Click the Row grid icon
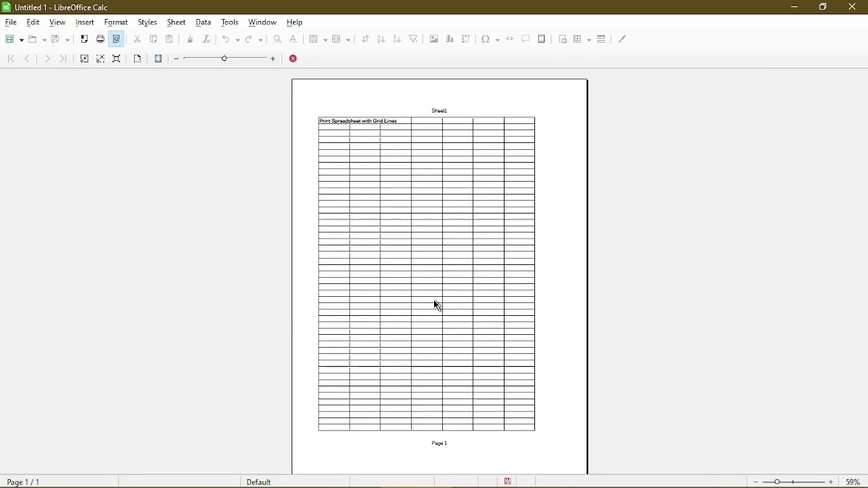Viewport: 868px width, 488px height. point(315,39)
